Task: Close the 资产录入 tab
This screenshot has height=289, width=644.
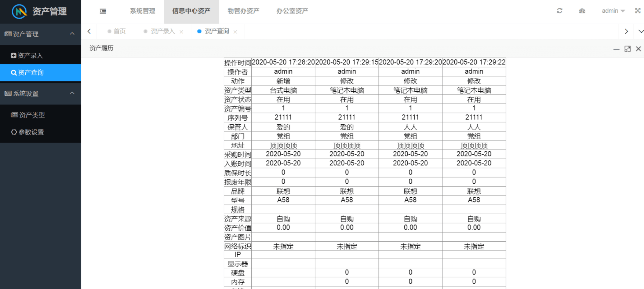Action: (x=181, y=32)
